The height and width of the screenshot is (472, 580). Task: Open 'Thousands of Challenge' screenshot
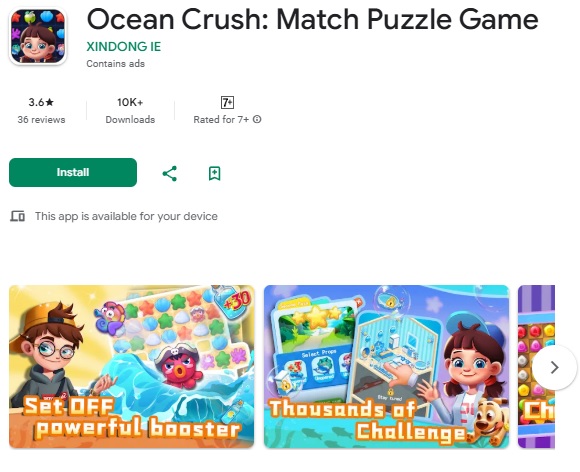click(x=387, y=367)
